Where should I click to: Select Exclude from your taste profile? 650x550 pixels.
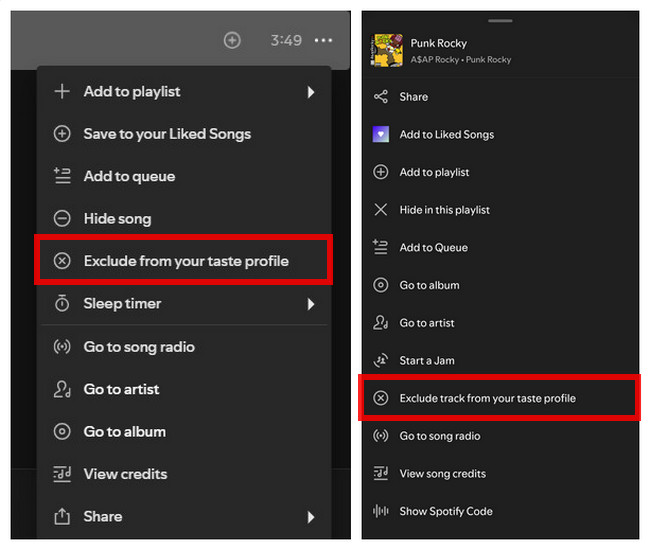coord(185,261)
